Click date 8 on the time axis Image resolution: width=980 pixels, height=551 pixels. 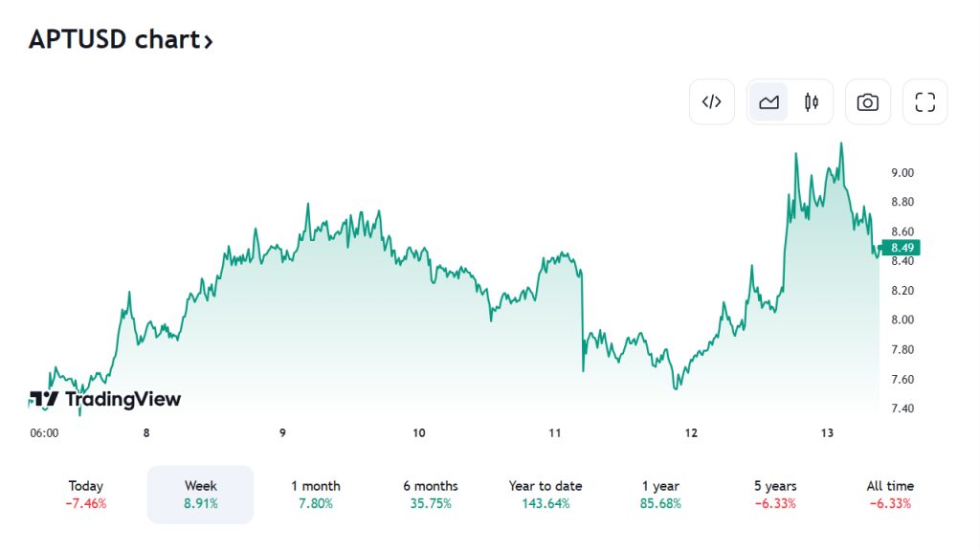[146, 433]
